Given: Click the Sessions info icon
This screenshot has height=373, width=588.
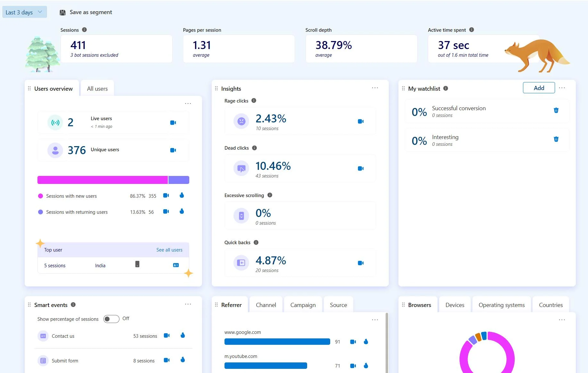Looking at the screenshot, I should tap(84, 30).
